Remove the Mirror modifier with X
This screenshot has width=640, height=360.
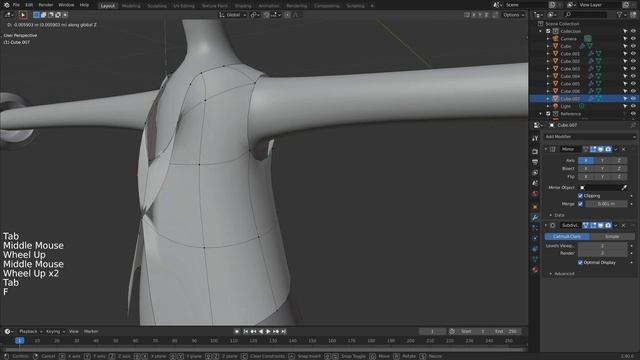(623, 149)
